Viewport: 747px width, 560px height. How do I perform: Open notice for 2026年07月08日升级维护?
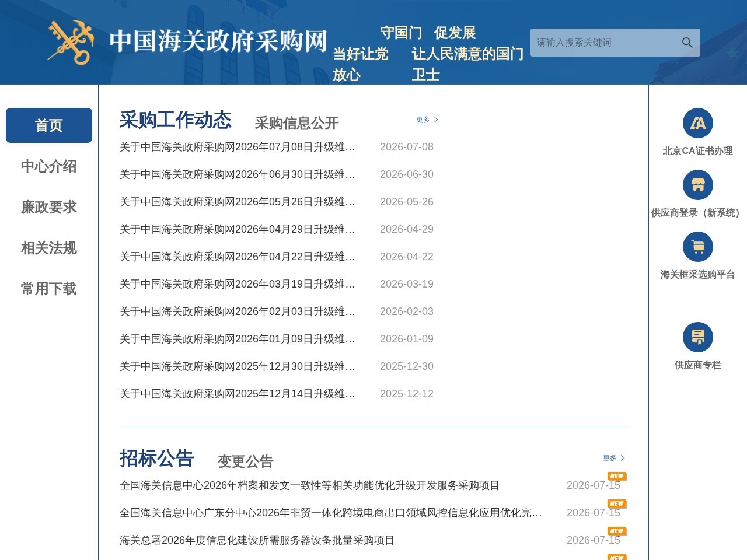(238, 147)
